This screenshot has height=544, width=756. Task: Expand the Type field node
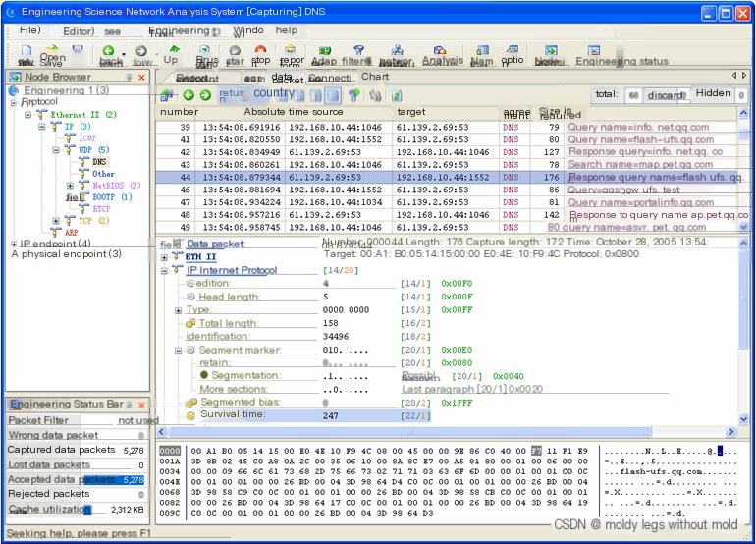(x=178, y=310)
